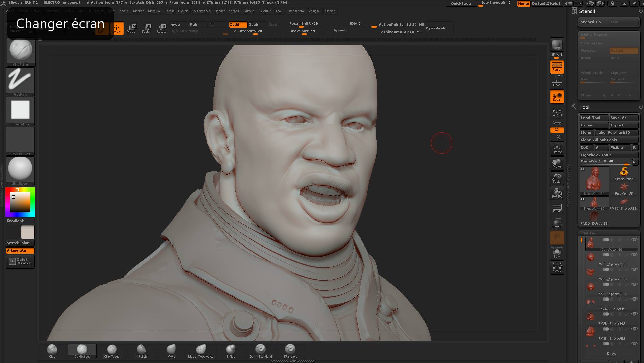The image size is (644, 363).
Task: Toggle the Alternate color button
Action: [x=20, y=251]
